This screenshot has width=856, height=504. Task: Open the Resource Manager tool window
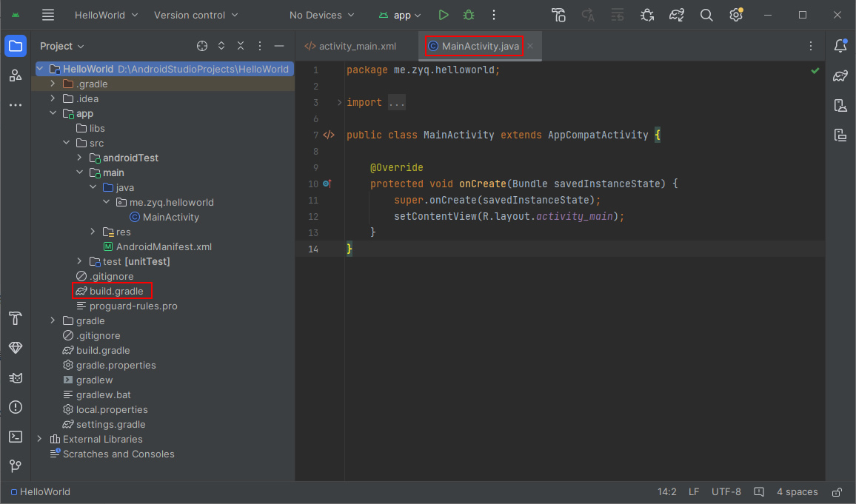point(16,75)
